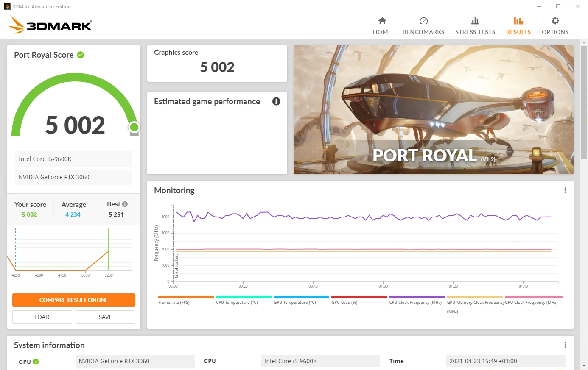Click the Port Royal benchmark image
The width and height of the screenshot is (588, 370).
click(x=434, y=110)
